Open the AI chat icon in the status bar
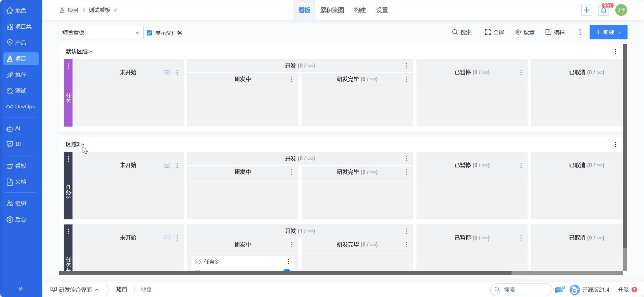 click(560, 290)
